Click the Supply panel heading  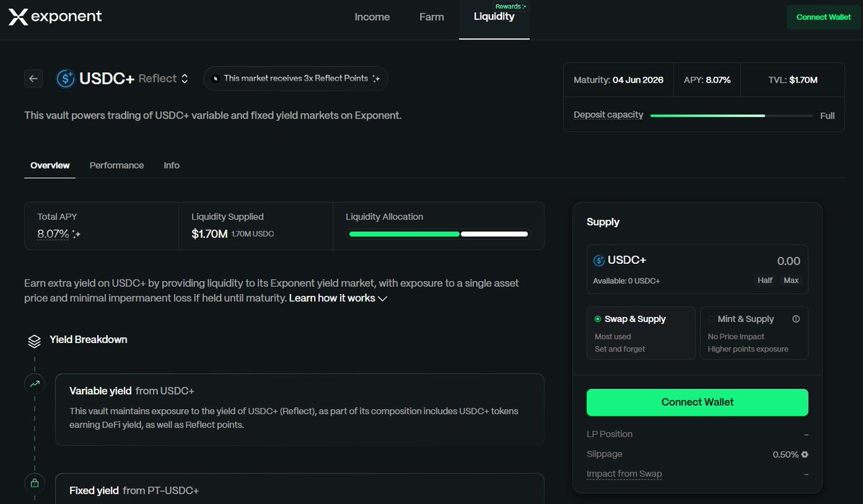coord(603,222)
